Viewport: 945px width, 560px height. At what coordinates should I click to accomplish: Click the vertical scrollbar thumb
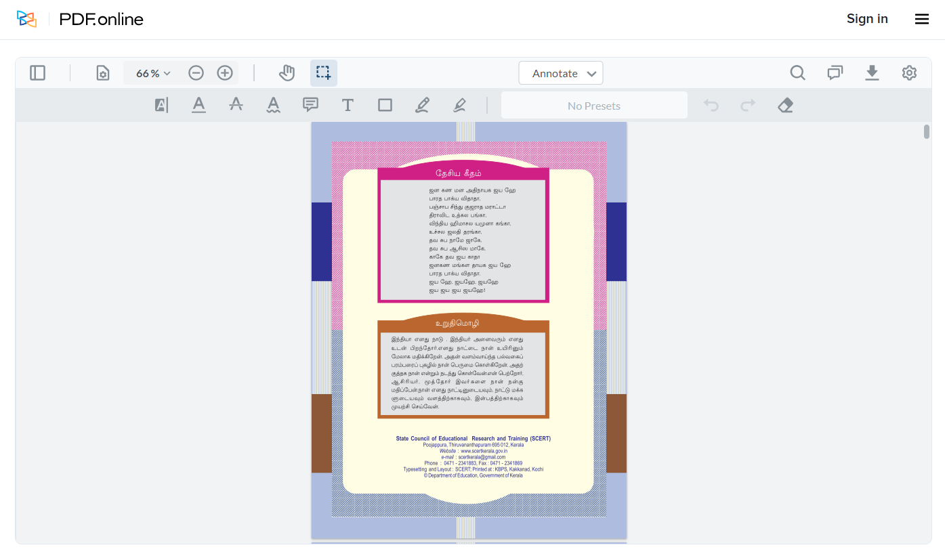(927, 132)
